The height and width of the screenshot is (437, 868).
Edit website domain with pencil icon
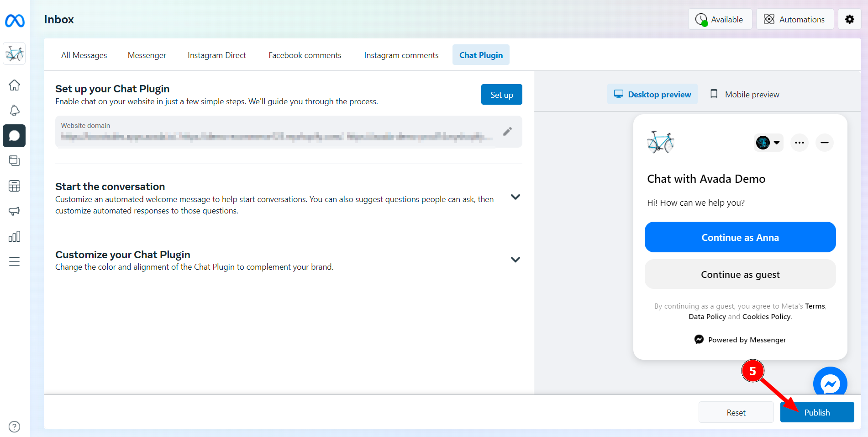507,132
